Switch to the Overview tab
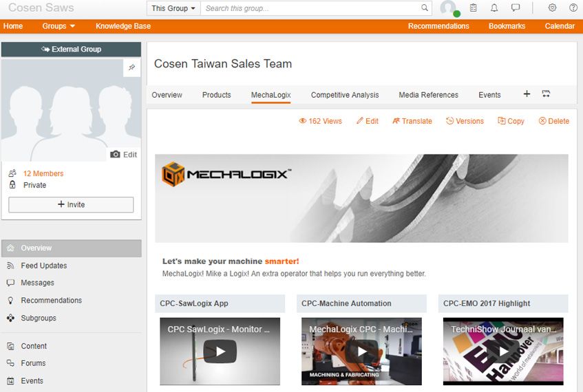583x392 pixels. (x=167, y=95)
